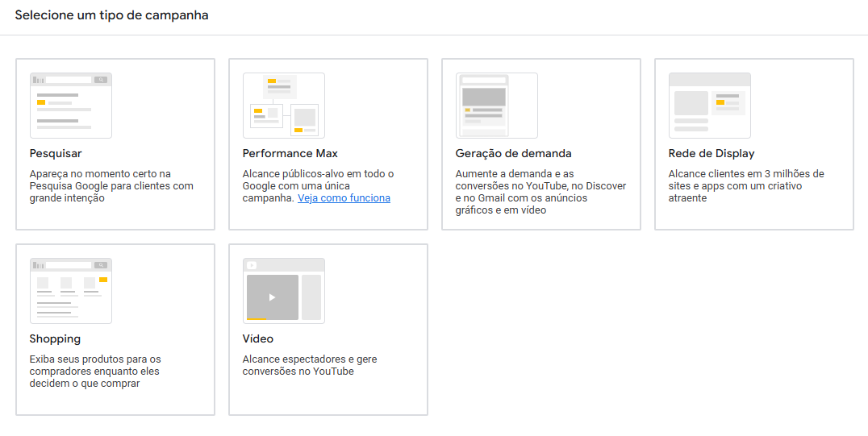The image size is (868, 436).
Task: Click the 'Aumente a demanda' description text
Action: 540,192
